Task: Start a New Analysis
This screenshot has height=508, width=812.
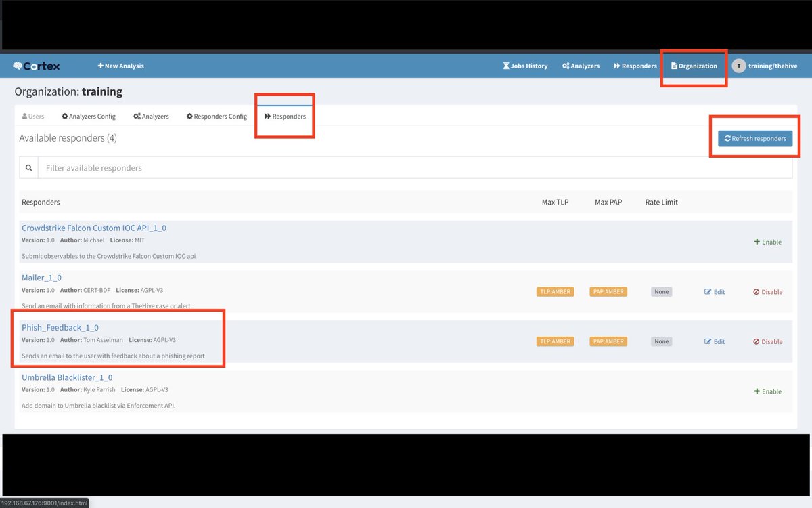Action: click(121, 66)
